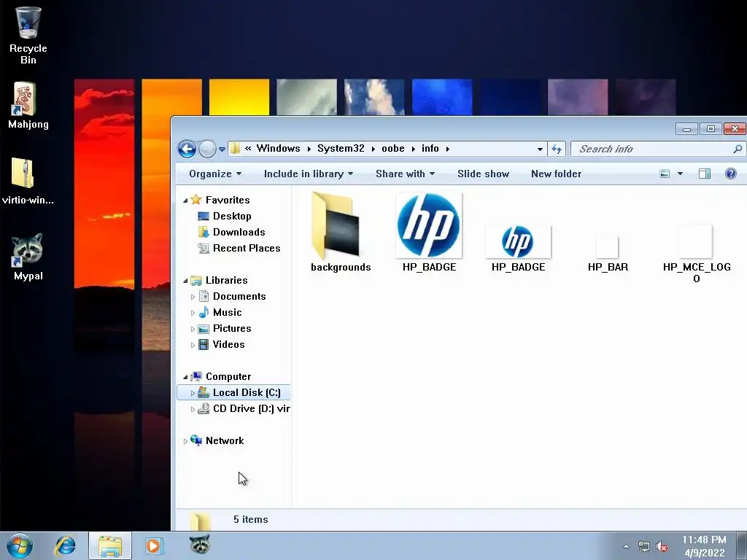This screenshot has width=747, height=560.
Task: Toggle the preview pane
Action: 705,174
